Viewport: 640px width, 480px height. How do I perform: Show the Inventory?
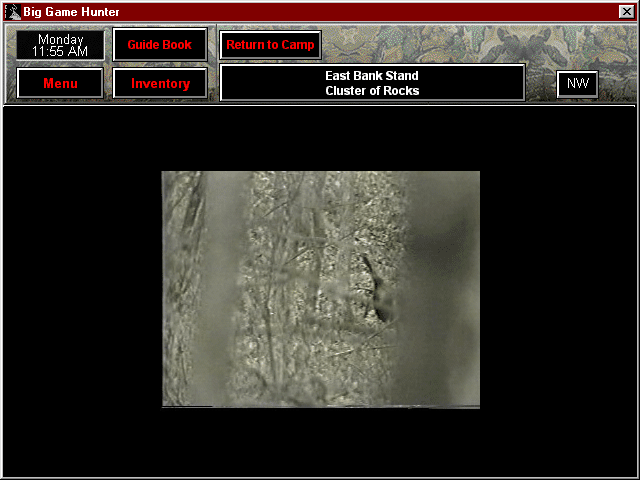click(x=160, y=84)
